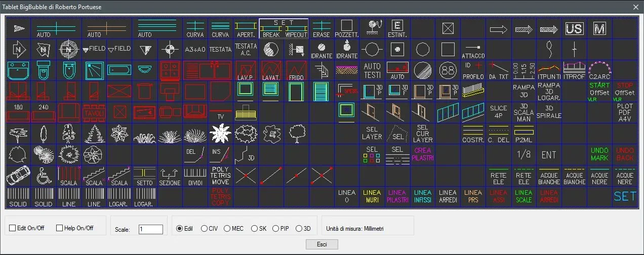
Task: Select the CIV radio button
Action: tap(204, 229)
